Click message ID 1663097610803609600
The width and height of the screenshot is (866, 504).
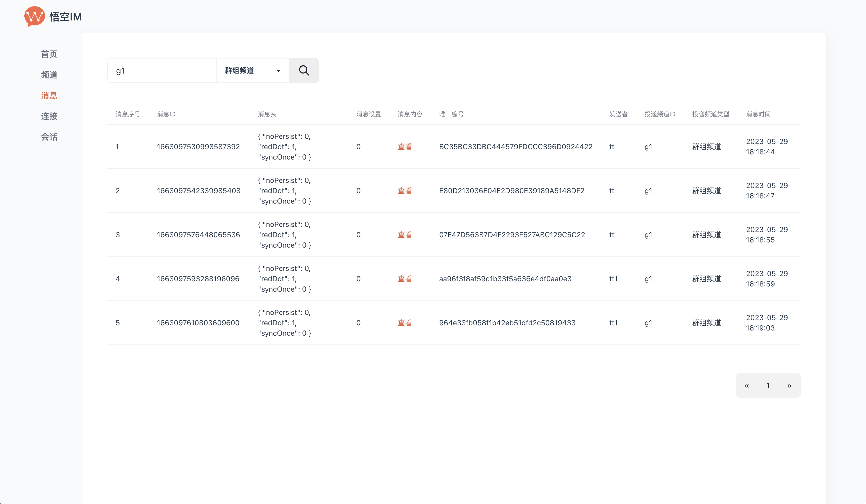tap(198, 323)
